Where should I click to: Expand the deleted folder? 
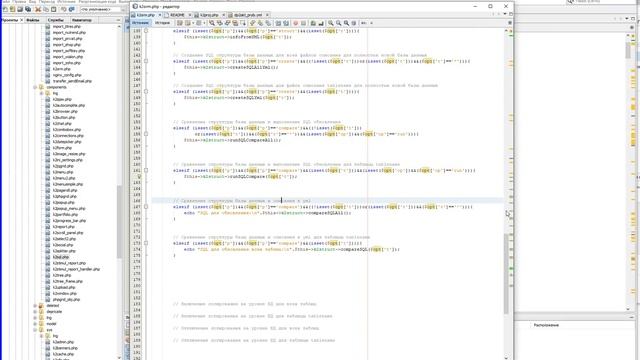click(x=35, y=305)
